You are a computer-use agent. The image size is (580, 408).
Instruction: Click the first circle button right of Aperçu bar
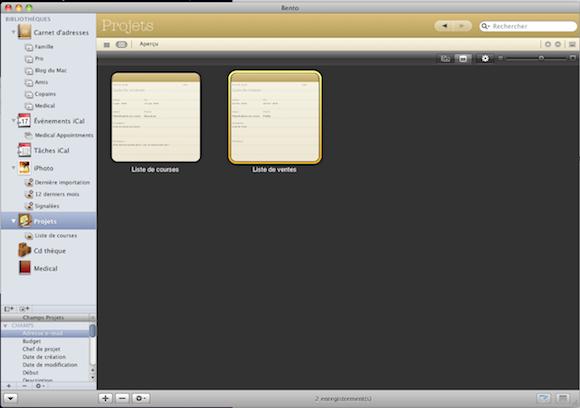[548, 44]
